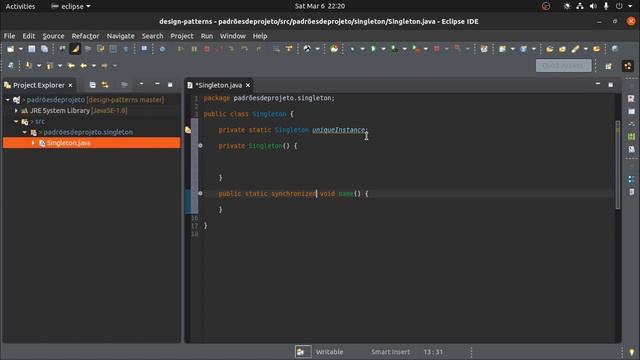The width and height of the screenshot is (640, 360).
Task: Click the Open Type toolbar icon
Action: (549, 49)
